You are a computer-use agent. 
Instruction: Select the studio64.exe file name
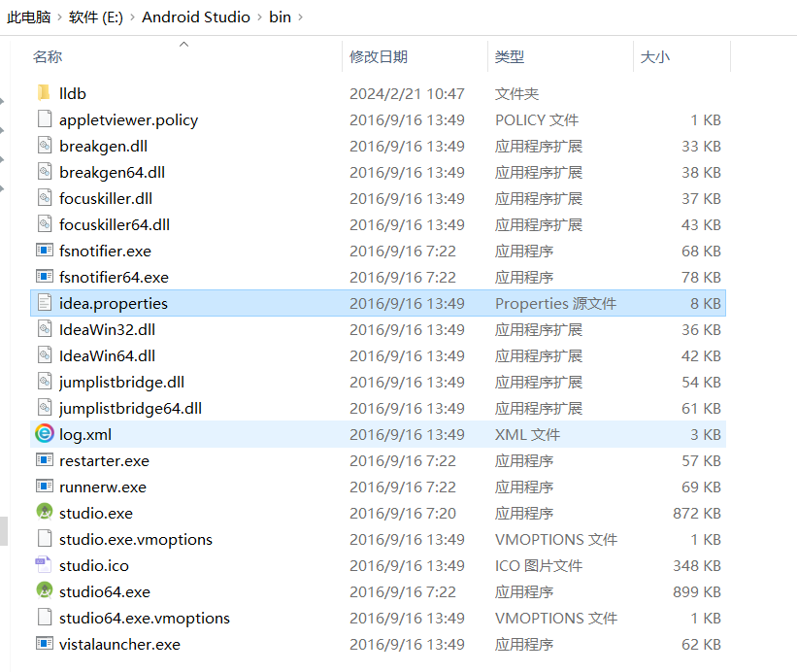[105, 591]
